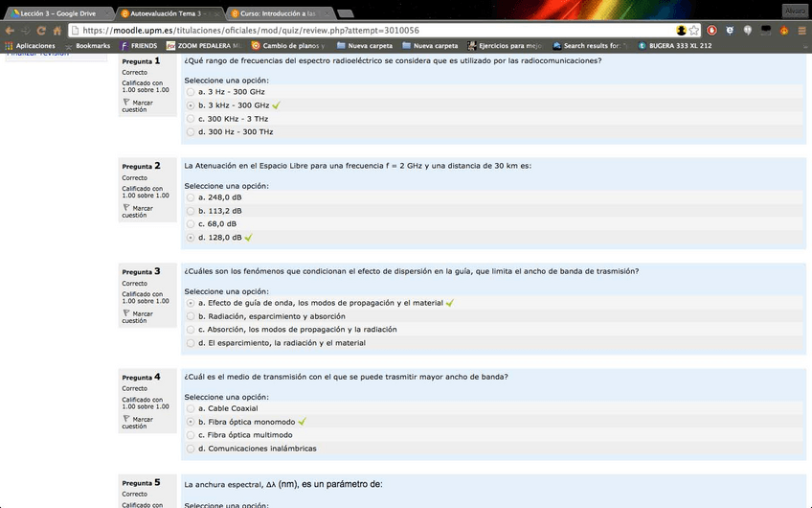Select option d. 300 Hz - 300 THz
The width and height of the screenshot is (812, 508).
coord(191,131)
